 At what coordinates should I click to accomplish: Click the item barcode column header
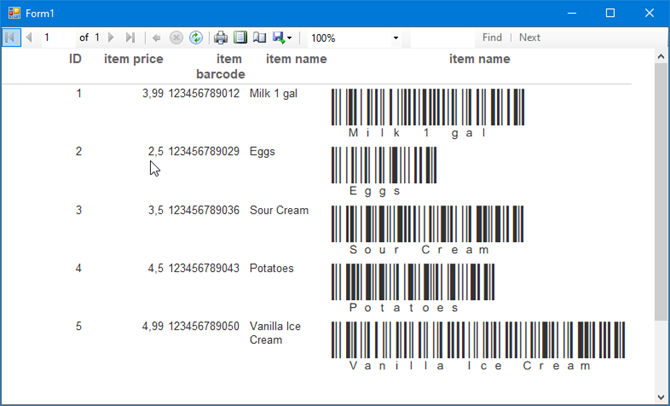pyautogui.click(x=220, y=66)
